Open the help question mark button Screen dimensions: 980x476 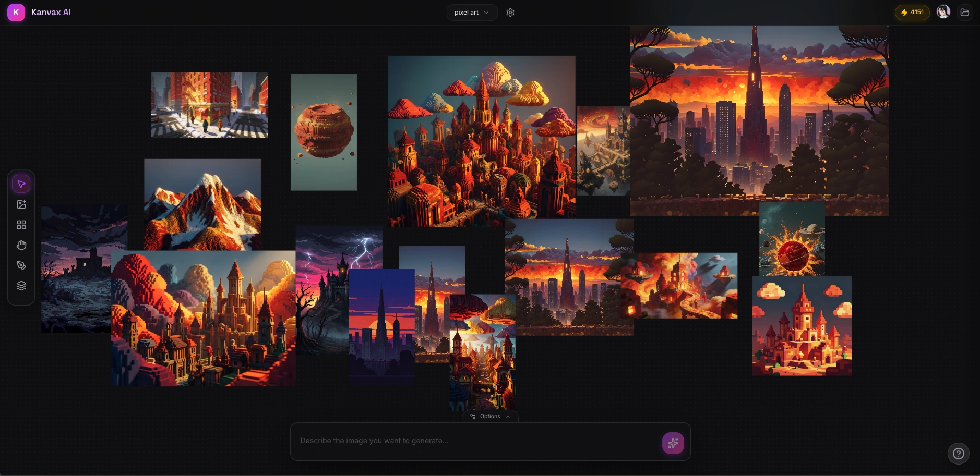(959, 453)
